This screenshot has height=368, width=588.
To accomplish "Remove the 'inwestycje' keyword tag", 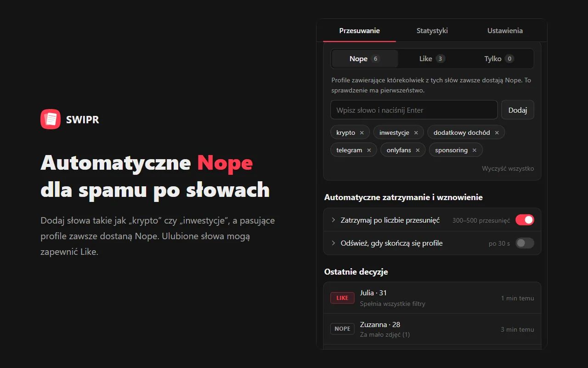I will pos(416,132).
